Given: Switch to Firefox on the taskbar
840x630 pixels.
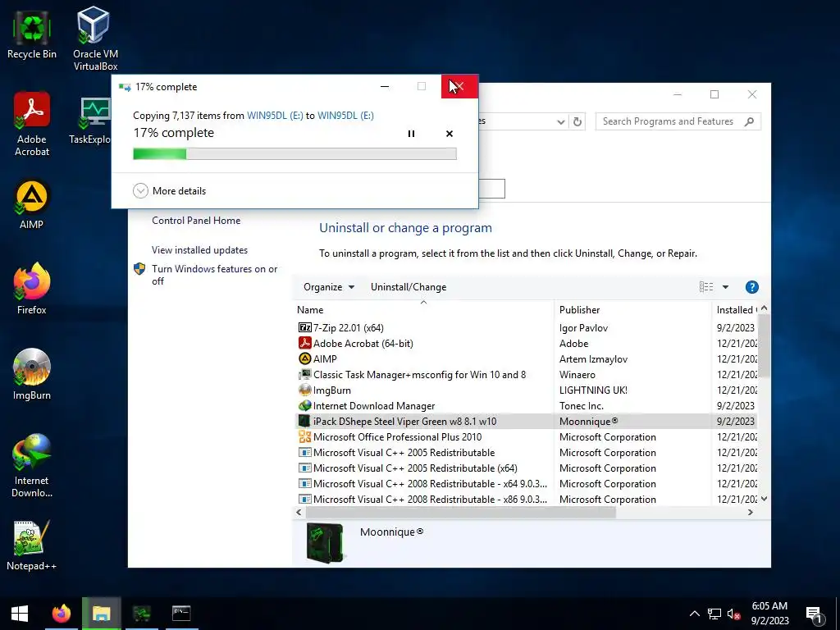Looking at the screenshot, I should (x=61, y=614).
